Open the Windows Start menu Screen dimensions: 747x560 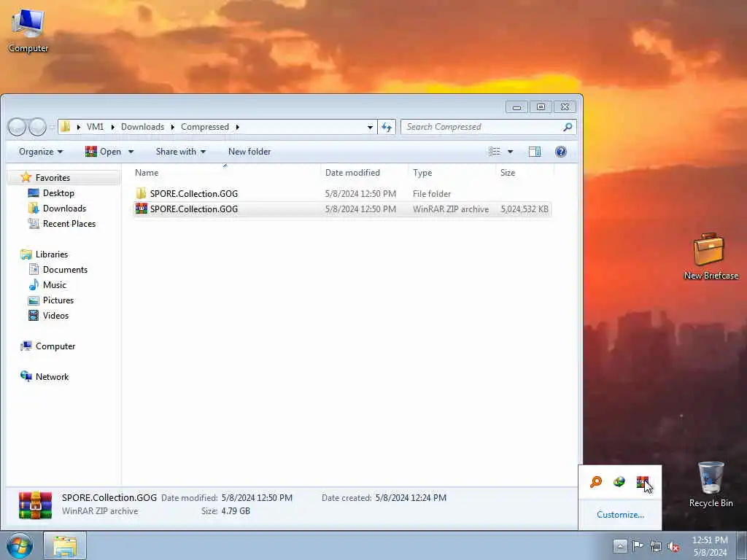pos(20,545)
